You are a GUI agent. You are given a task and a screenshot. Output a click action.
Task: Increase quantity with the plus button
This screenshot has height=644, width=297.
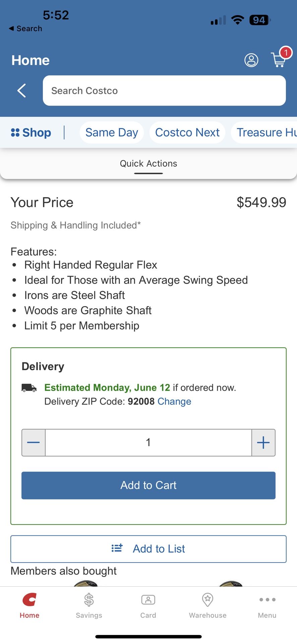(x=263, y=443)
